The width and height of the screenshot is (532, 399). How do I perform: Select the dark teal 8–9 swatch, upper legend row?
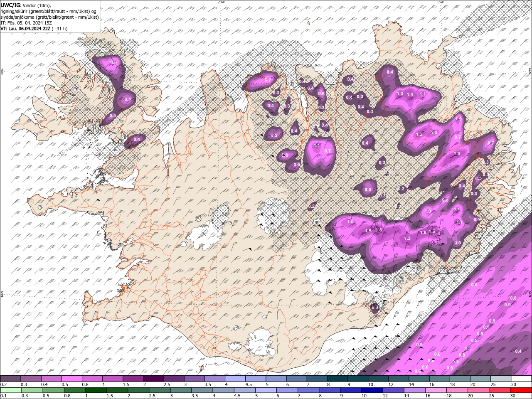pos(337,379)
